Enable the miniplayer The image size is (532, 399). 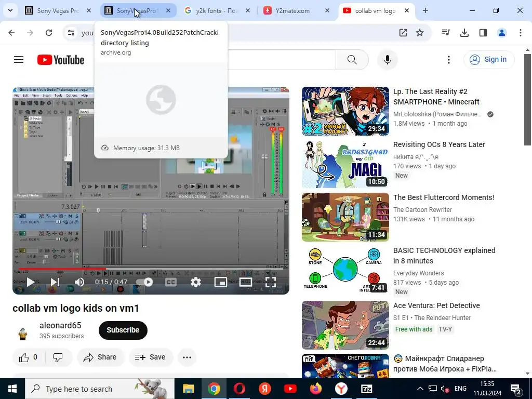tap(221, 282)
